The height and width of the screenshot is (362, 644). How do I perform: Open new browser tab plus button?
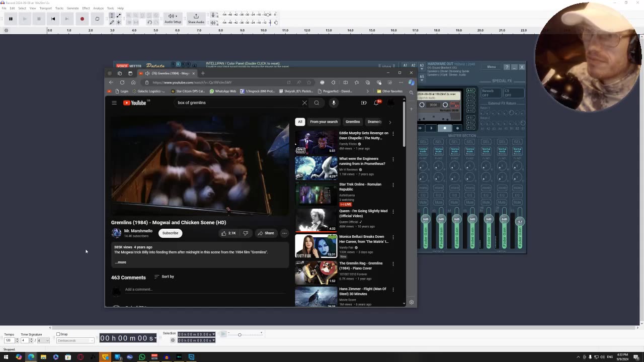point(203,73)
